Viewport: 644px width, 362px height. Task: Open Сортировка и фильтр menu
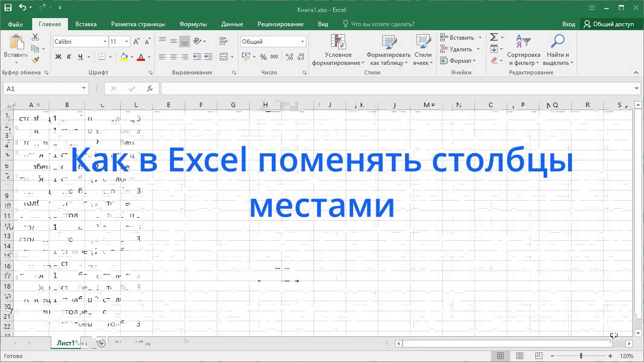point(523,50)
